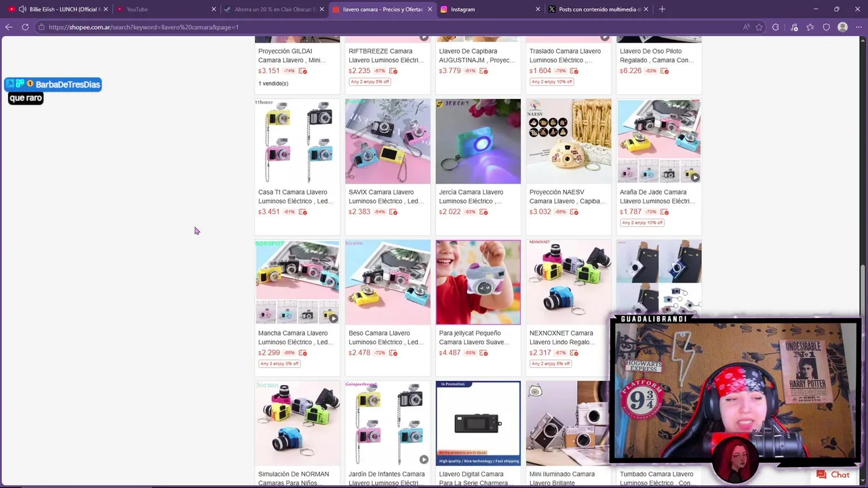The height and width of the screenshot is (488, 868).
Task: Open Para jellycat Pequeño Camara product image
Action: [478, 283]
